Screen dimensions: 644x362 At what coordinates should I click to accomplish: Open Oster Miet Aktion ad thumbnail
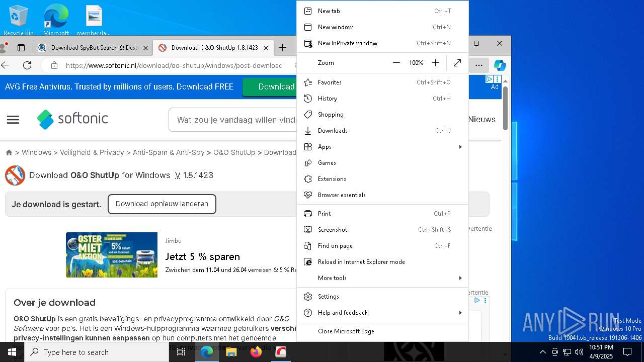(112, 255)
